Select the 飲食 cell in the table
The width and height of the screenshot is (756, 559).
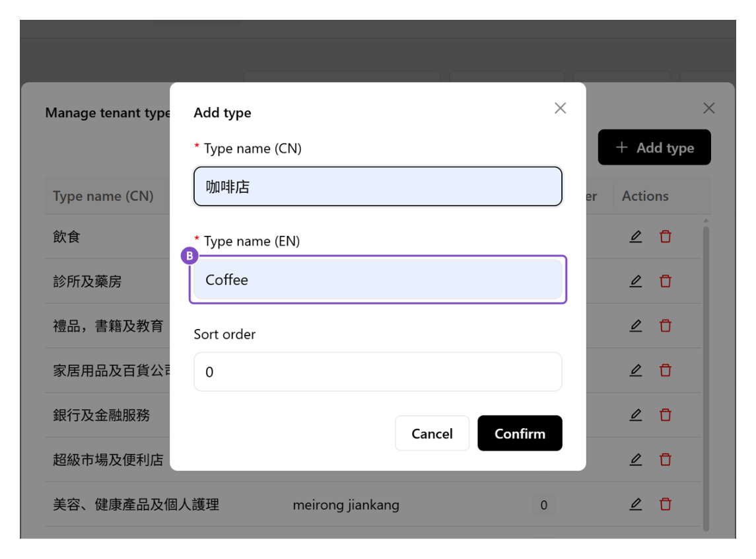(67, 237)
